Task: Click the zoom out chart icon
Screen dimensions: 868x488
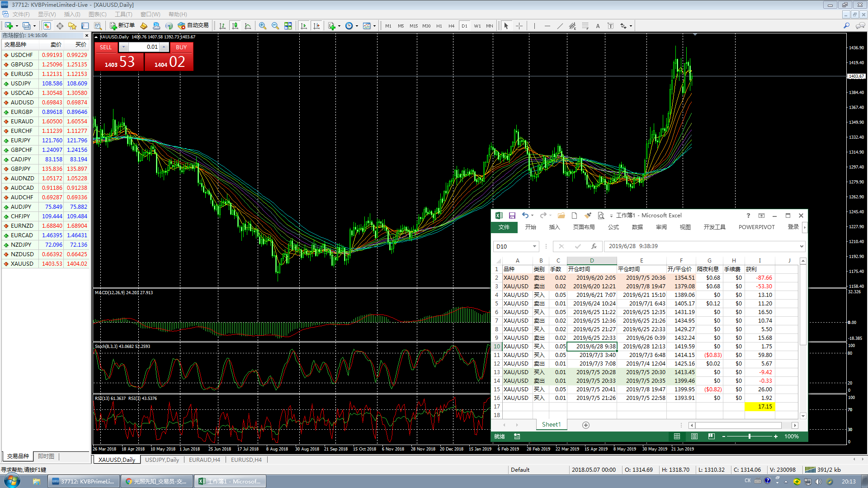Action: [x=275, y=26]
